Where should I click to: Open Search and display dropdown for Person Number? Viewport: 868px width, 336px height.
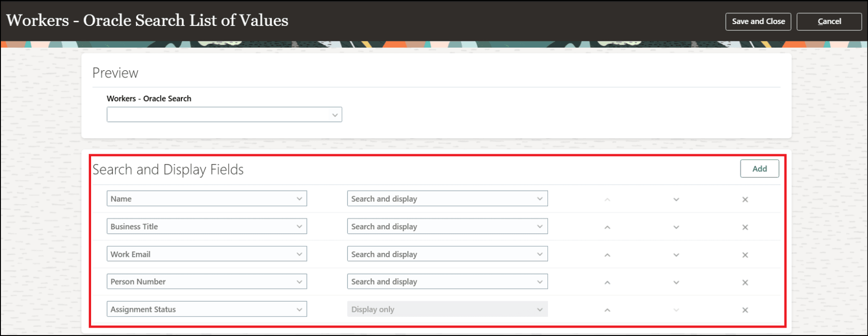coord(447,281)
